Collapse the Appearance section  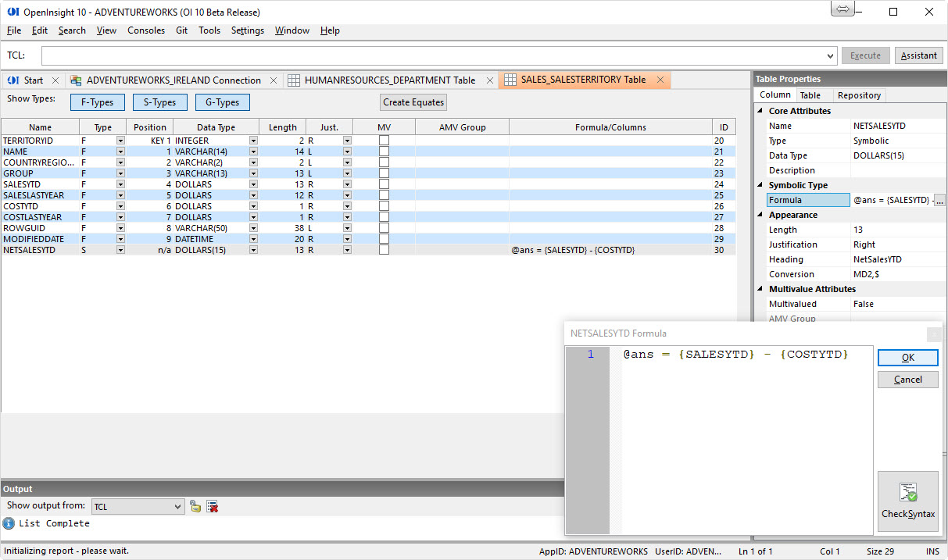[761, 216]
